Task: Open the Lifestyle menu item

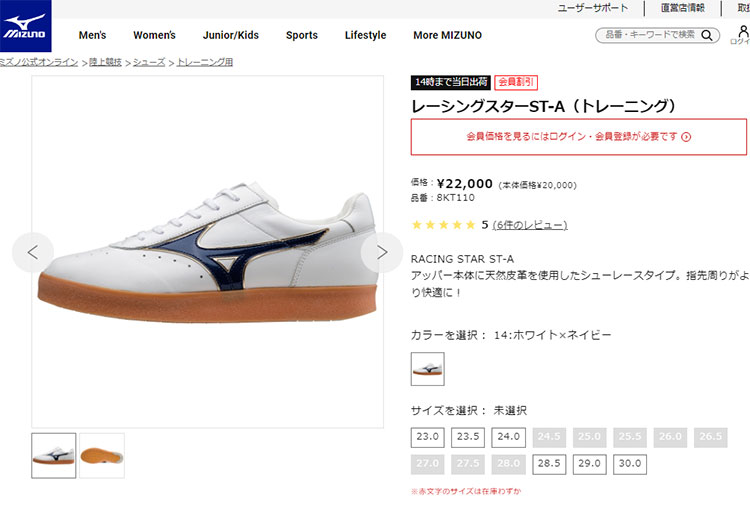Action: (x=365, y=35)
